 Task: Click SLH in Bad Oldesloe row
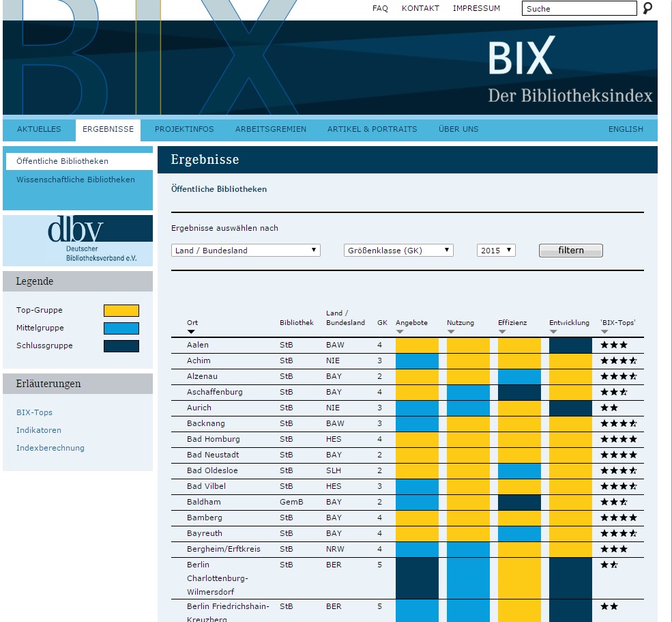click(x=334, y=470)
